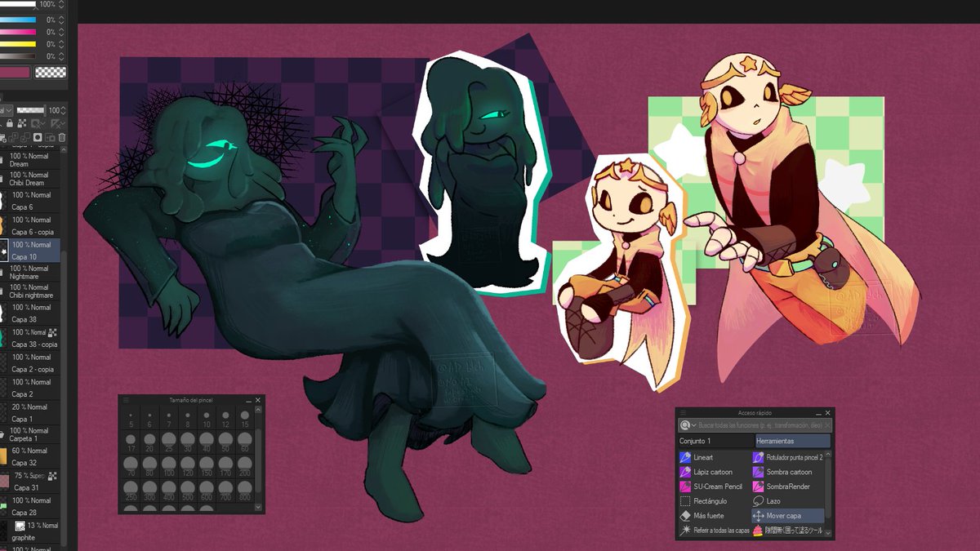Collapse the Tamaño del pincel panel
This screenshot has height=551, width=980.
click(248, 400)
